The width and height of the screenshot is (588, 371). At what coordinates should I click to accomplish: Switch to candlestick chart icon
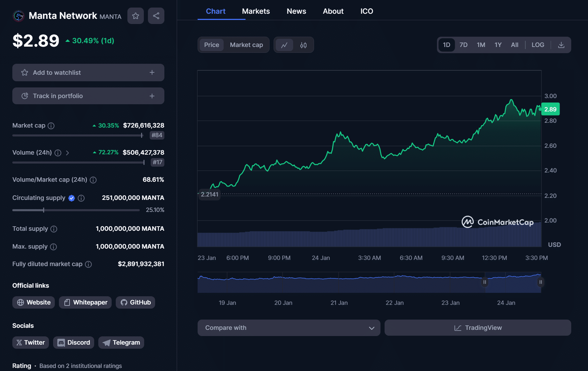pyautogui.click(x=303, y=45)
